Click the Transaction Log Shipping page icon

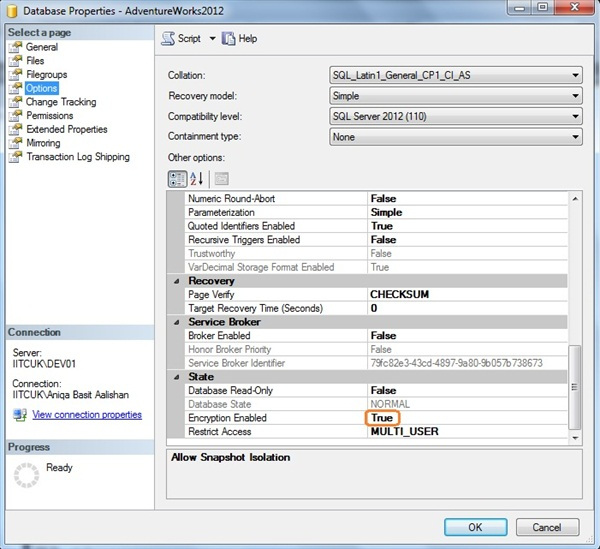15,157
